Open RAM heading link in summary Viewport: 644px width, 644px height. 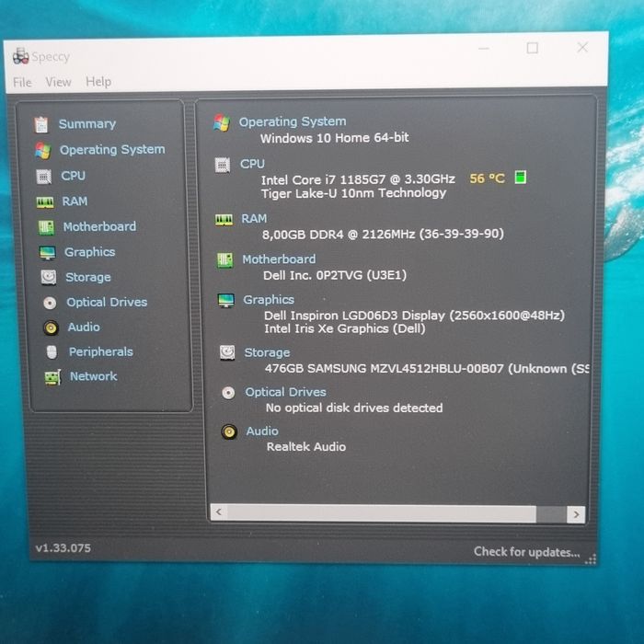[x=254, y=219]
